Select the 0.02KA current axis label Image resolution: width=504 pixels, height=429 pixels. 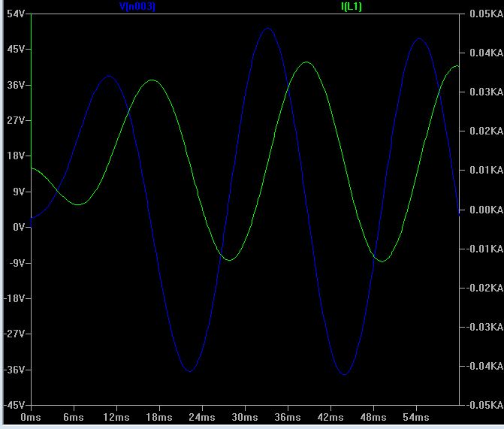483,131
